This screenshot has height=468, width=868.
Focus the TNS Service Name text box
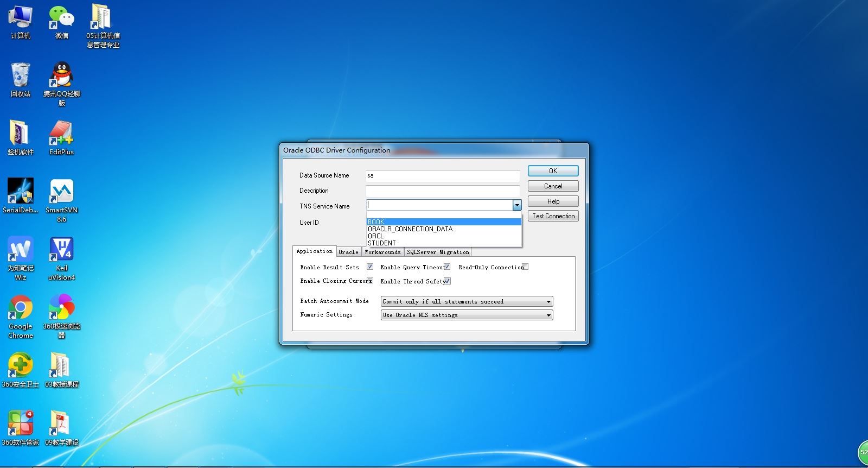(x=439, y=205)
